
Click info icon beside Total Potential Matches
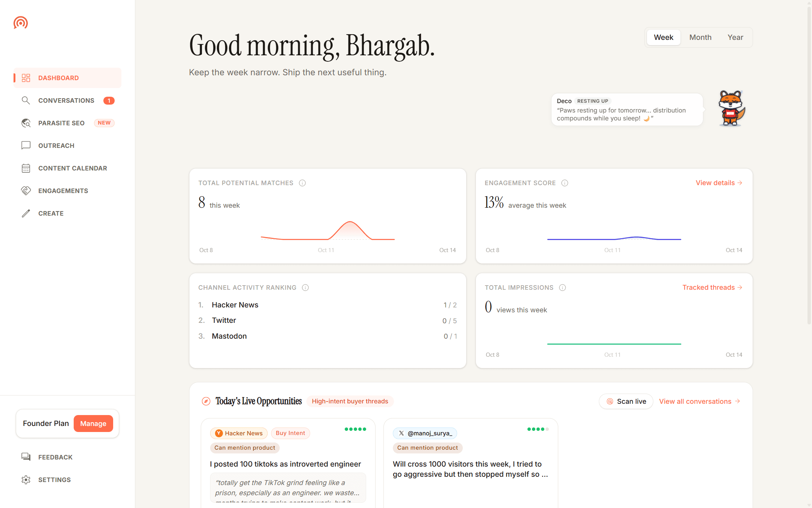(x=302, y=183)
